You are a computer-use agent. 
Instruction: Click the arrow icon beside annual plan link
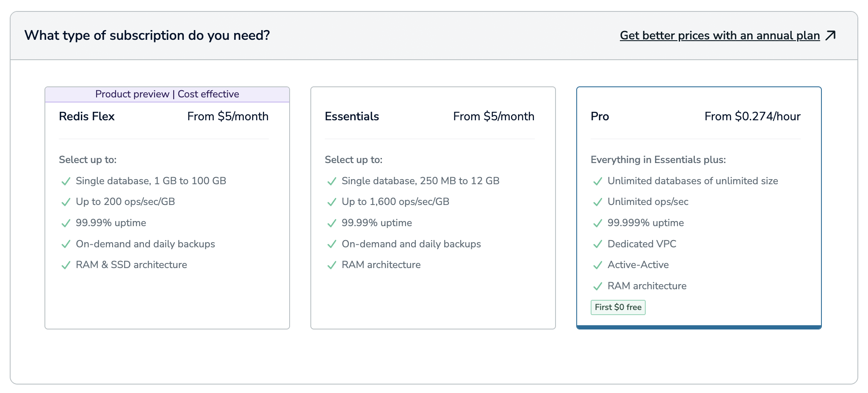[831, 35]
